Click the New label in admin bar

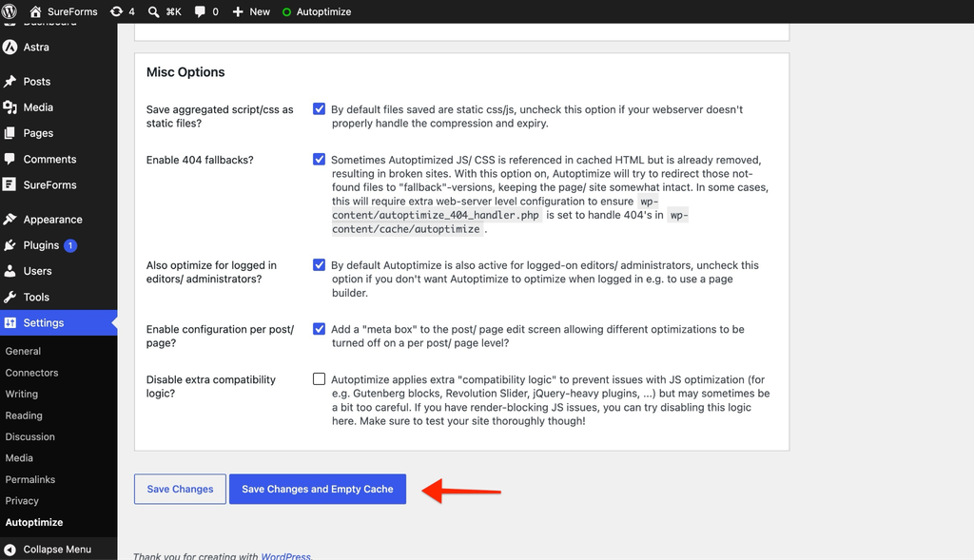pos(260,11)
